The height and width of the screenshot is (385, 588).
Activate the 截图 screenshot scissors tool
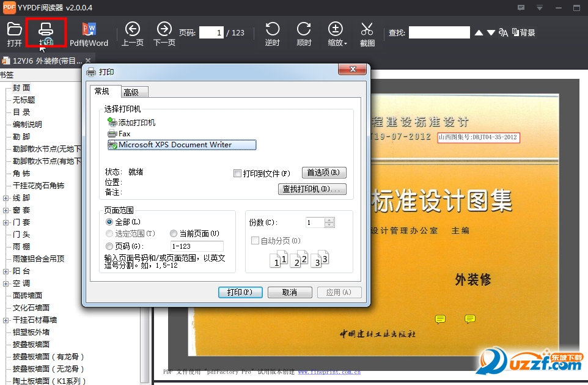tap(367, 34)
